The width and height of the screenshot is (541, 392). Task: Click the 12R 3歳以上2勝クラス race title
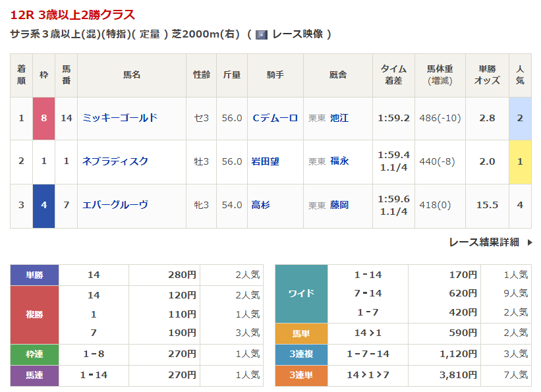tap(72, 14)
